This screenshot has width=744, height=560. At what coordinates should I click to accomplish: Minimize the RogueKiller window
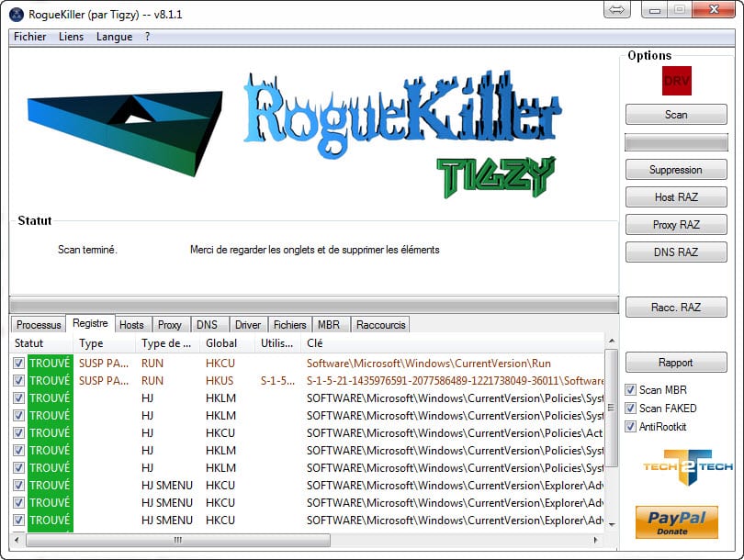pyautogui.click(x=655, y=9)
